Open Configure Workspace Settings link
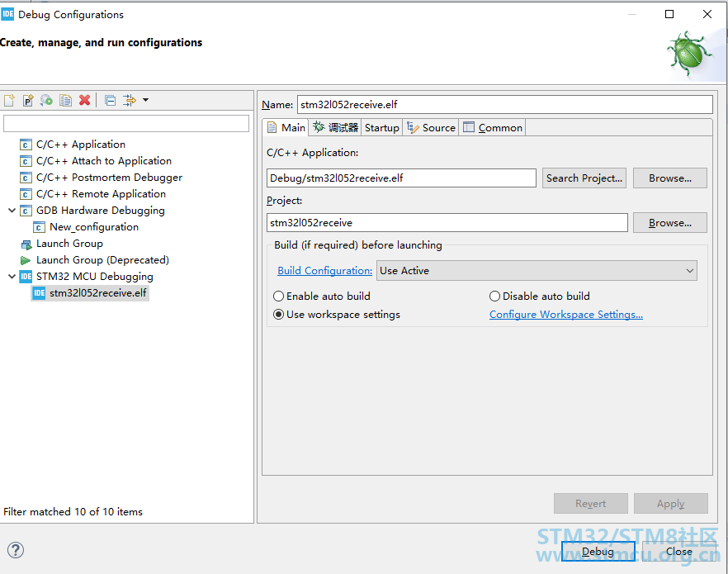728x574 pixels. pyautogui.click(x=566, y=315)
